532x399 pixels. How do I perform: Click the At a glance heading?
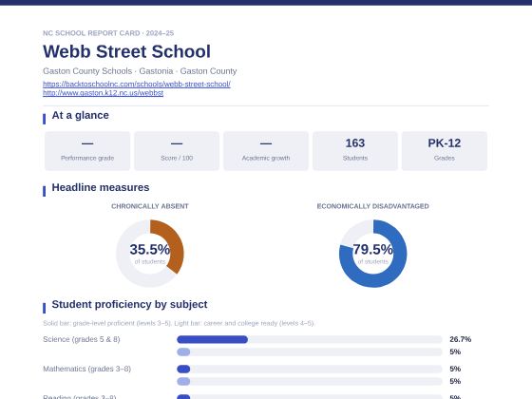tap(80, 115)
